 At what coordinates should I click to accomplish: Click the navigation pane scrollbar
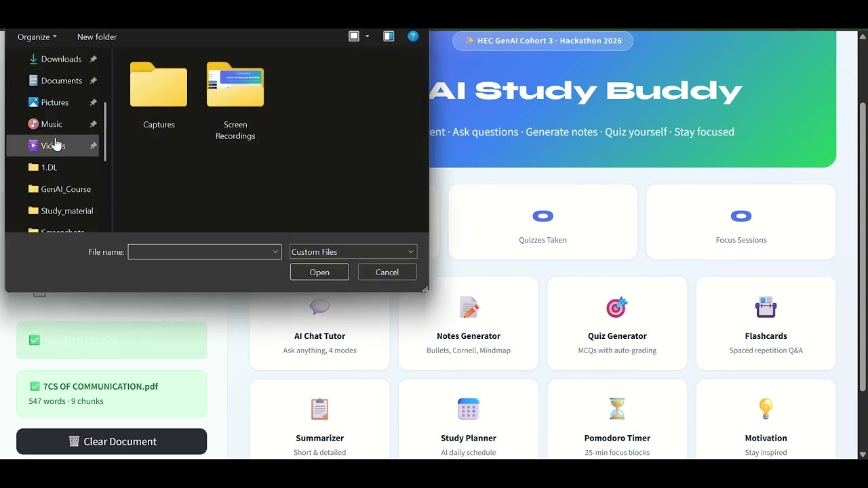coord(105,131)
